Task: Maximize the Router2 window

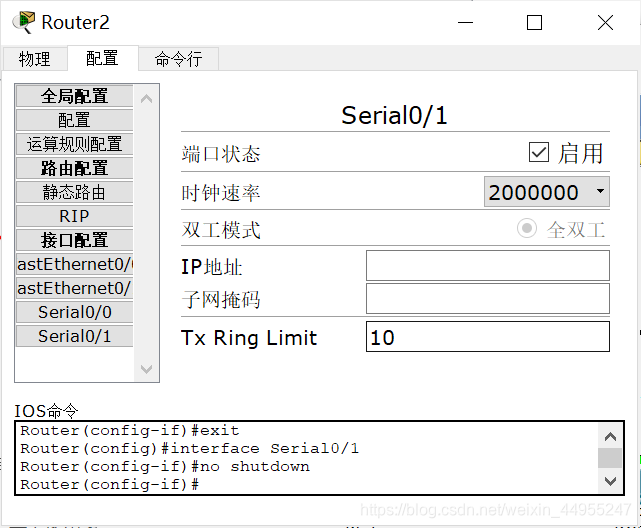Action: (x=534, y=22)
